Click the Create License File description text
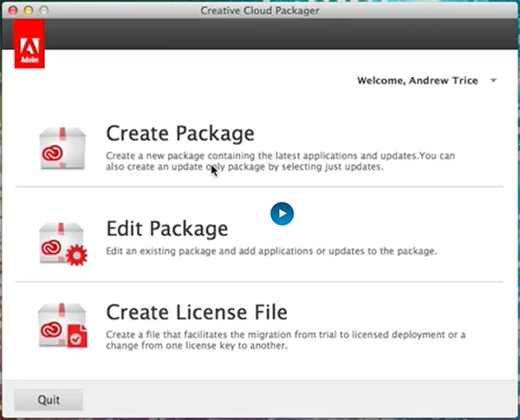The image size is (520, 420). click(285, 340)
